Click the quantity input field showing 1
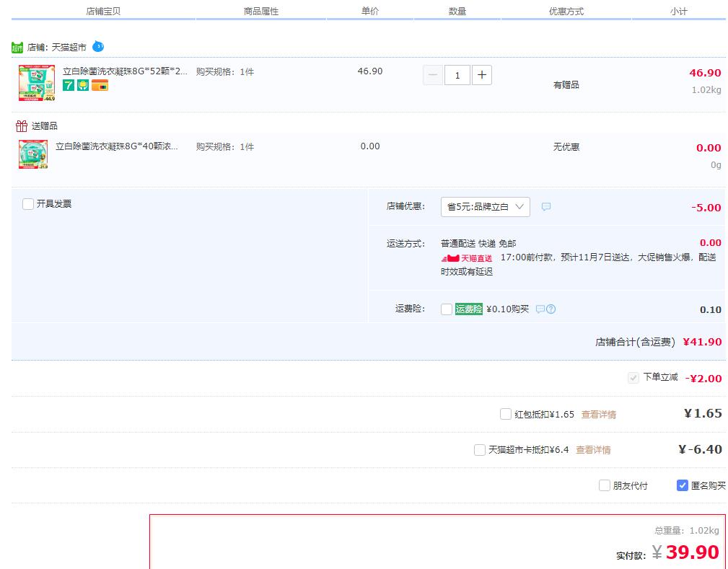Viewport: 728px width, 569px height. tap(457, 75)
